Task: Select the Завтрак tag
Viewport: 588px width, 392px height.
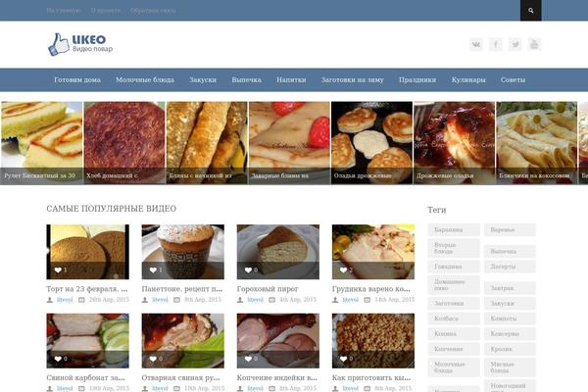Action: pos(510,288)
